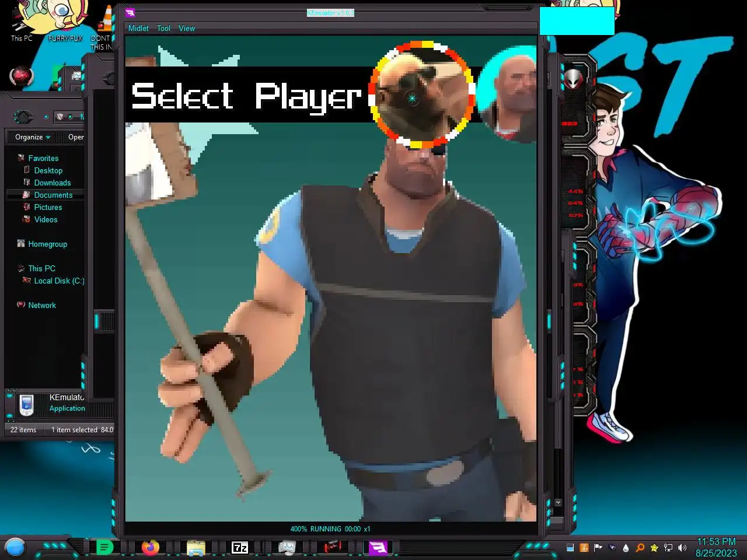Click the Action Center flag tray icon
This screenshot has width=747, height=560.
pyautogui.click(x=598, y=548)
